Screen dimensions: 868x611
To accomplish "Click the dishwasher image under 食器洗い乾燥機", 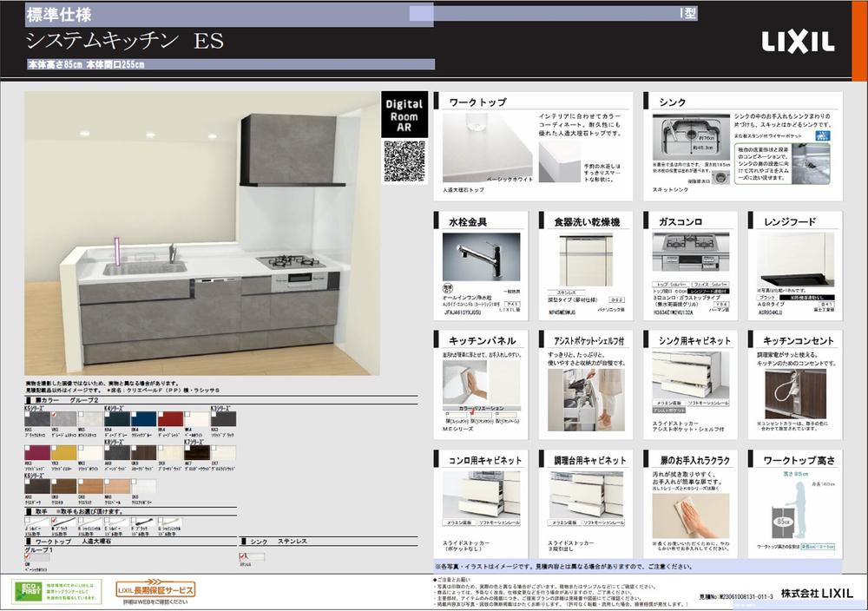I will (x=586, y=260).
